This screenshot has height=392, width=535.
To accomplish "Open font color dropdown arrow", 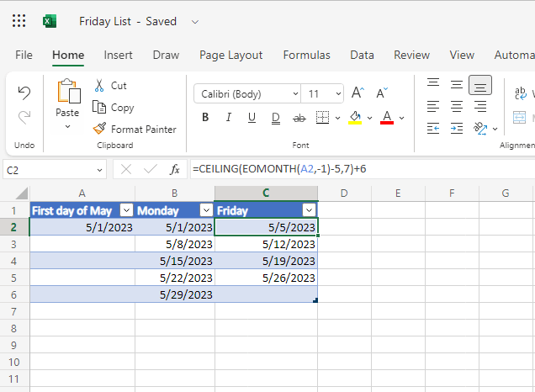I will (401, 118).
